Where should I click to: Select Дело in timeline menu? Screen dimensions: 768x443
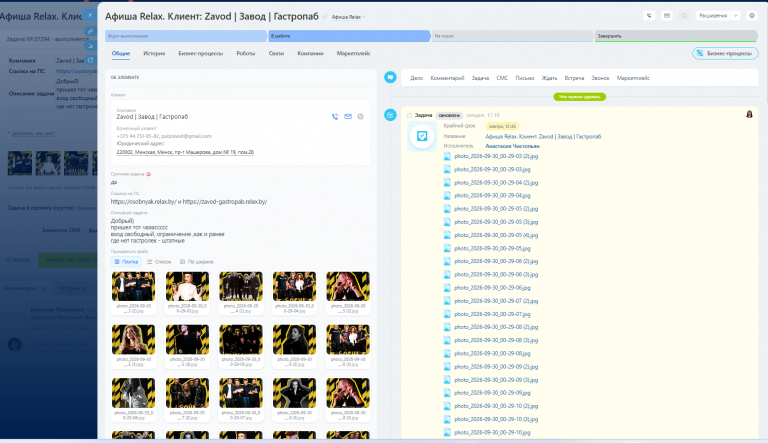416,78
